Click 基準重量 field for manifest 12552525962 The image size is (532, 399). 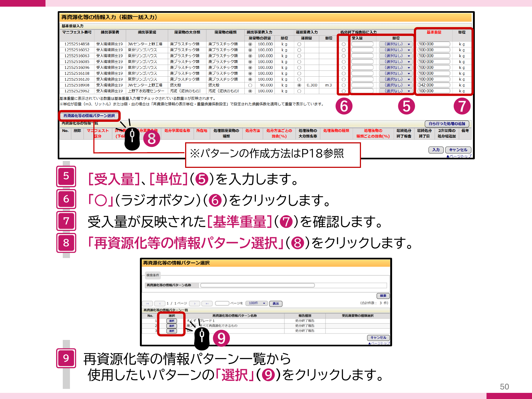[434, 91]
